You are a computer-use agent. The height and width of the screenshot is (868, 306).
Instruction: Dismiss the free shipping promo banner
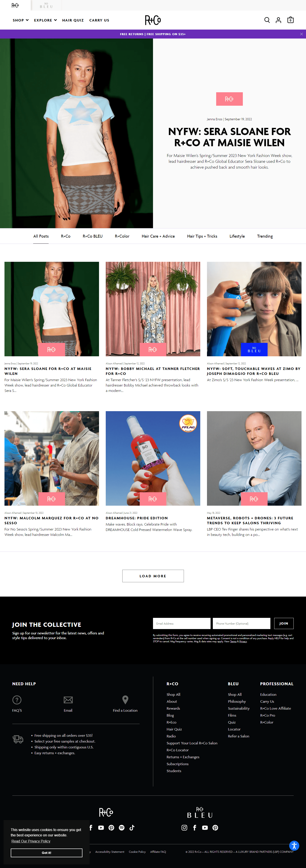301,34
